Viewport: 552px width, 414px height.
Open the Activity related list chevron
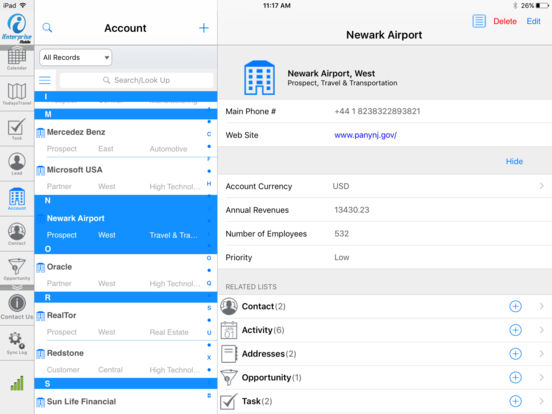541,330
